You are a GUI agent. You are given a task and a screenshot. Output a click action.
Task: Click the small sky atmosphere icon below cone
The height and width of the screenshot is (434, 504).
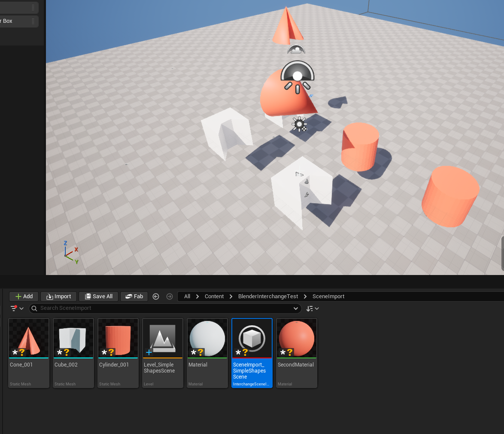point(296,50)
